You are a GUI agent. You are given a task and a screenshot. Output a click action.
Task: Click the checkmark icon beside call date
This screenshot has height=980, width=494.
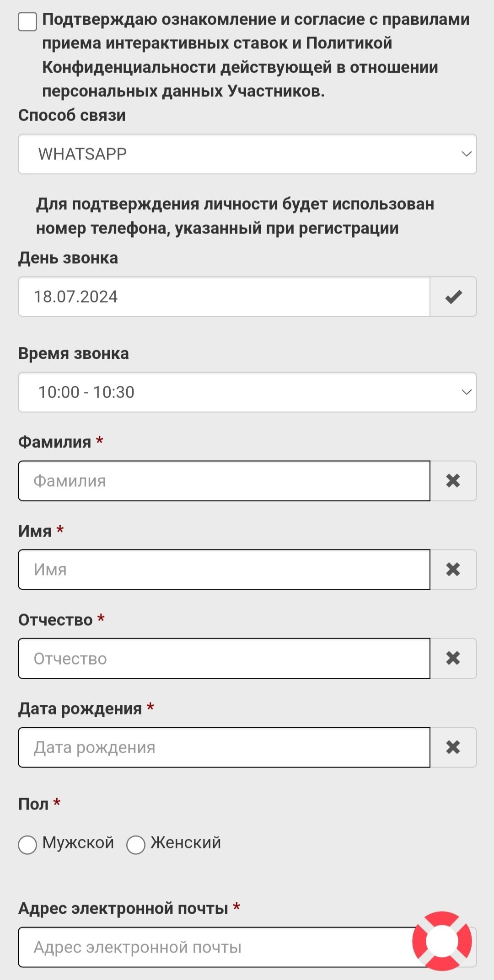click(453, 297)
